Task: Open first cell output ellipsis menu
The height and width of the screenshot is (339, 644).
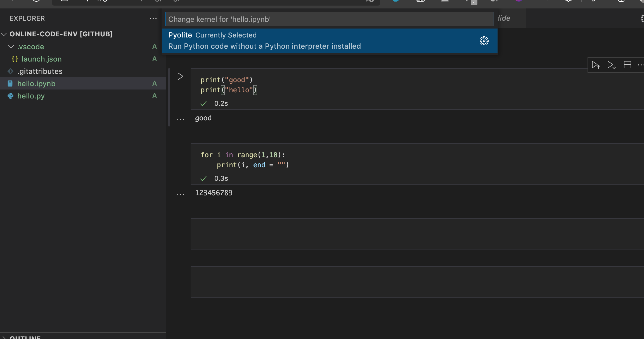Action: point(181,120)
